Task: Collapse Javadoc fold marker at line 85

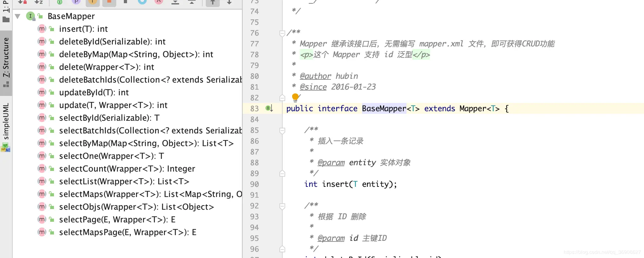Action: [282, 130]
